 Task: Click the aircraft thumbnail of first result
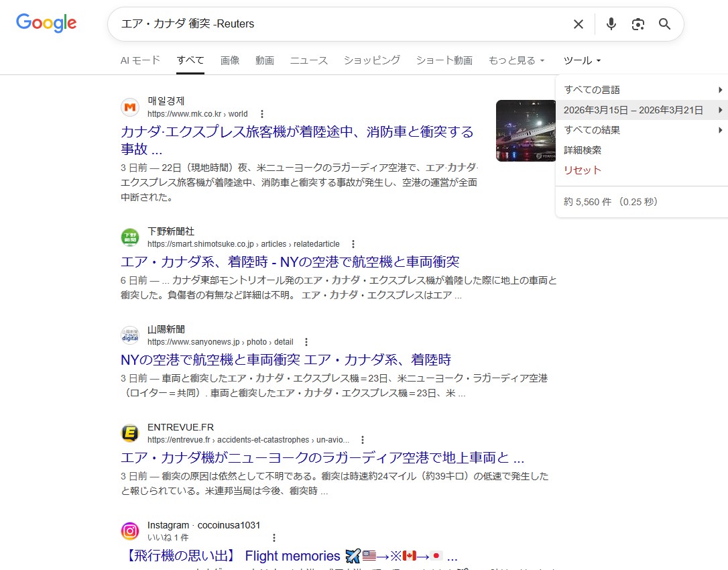point(526,131)
